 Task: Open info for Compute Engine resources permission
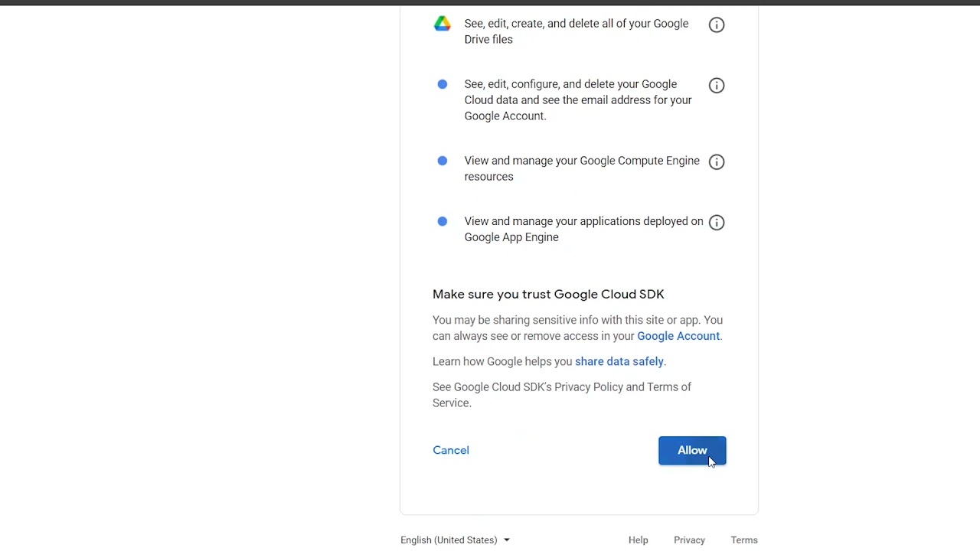click(717, 161)
